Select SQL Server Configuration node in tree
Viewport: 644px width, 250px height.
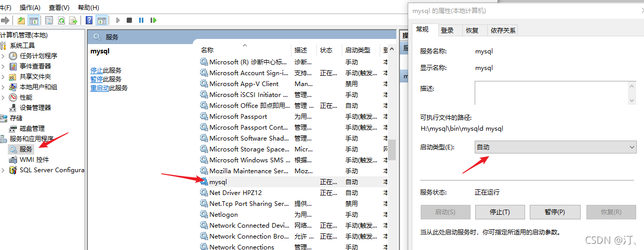tap(52, 170)
